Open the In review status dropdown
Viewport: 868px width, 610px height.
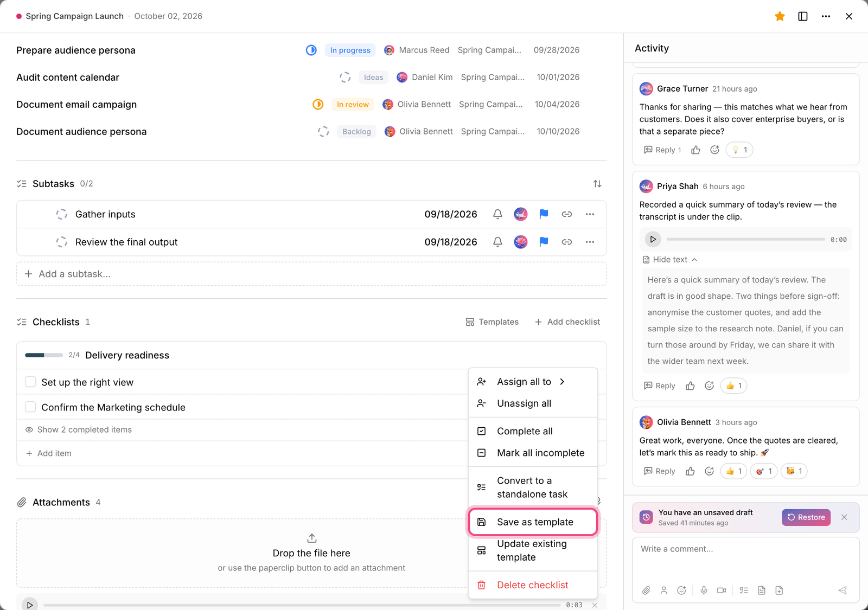[x=353, y=104]
